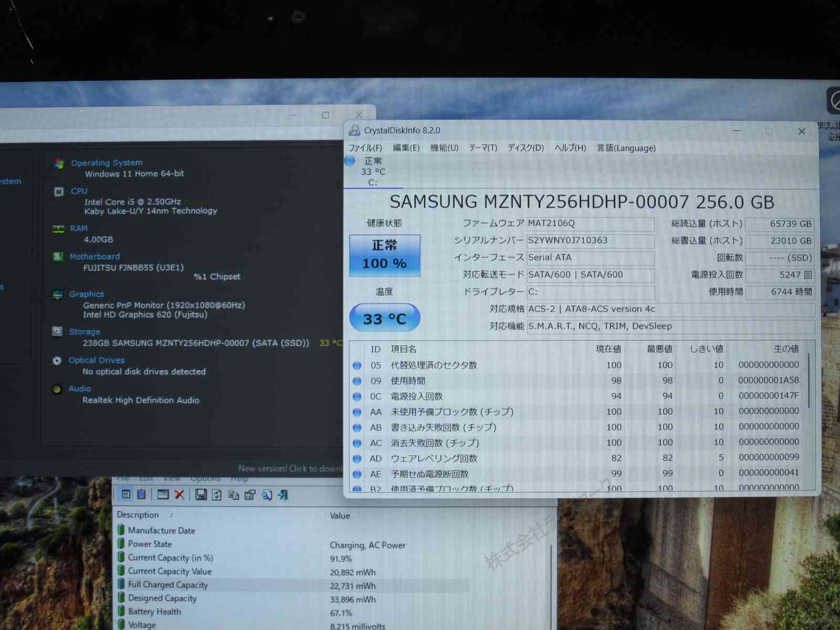Click the 33 °C temperature button
The image size is (840, 630).
pos(384,318)
